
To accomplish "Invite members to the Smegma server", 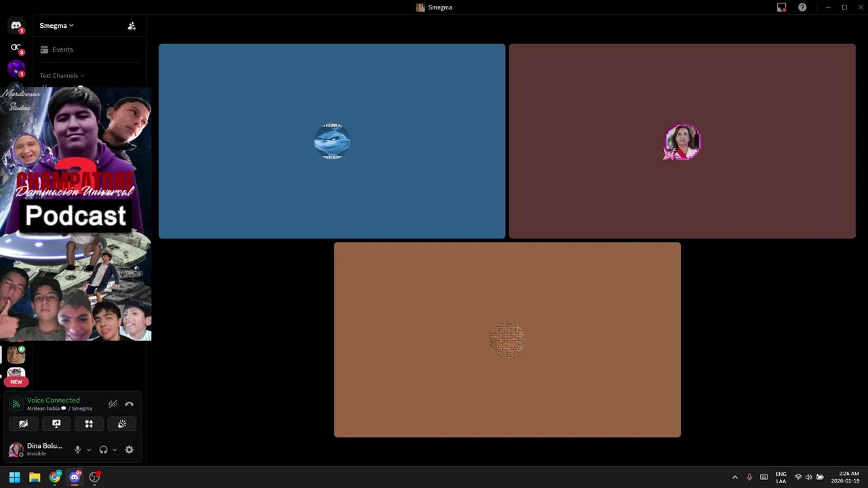I will point(132,26).
